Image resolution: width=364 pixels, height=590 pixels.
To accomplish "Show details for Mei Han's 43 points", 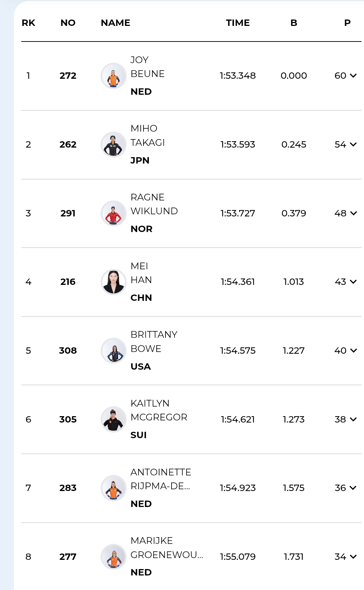I will click(353, 282).
